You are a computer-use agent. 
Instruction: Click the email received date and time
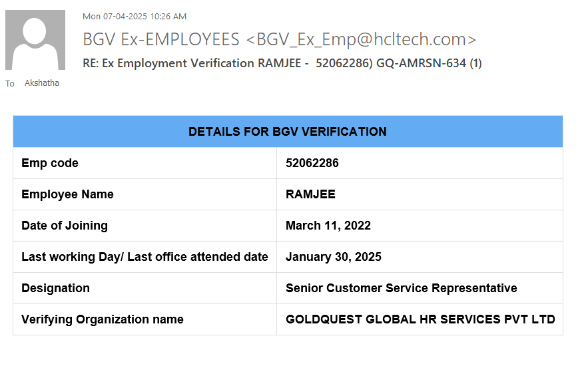click(x=134, y=16)
